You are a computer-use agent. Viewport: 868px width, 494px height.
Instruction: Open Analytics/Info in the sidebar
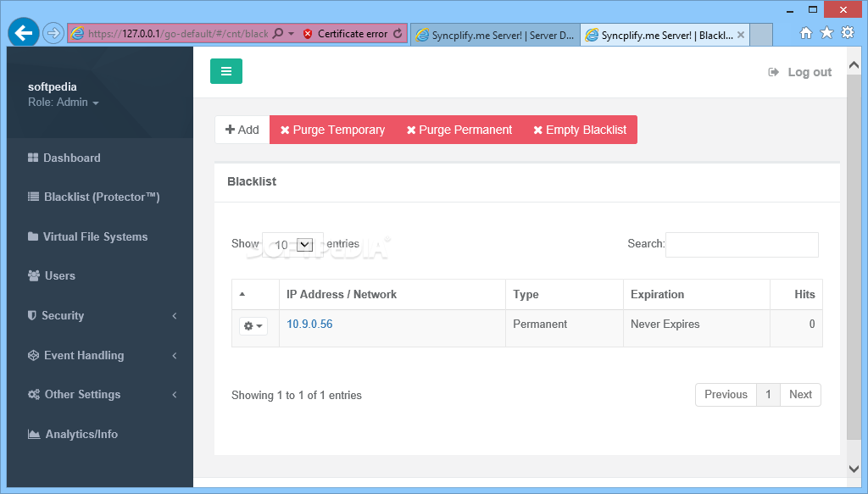(73, 434)
